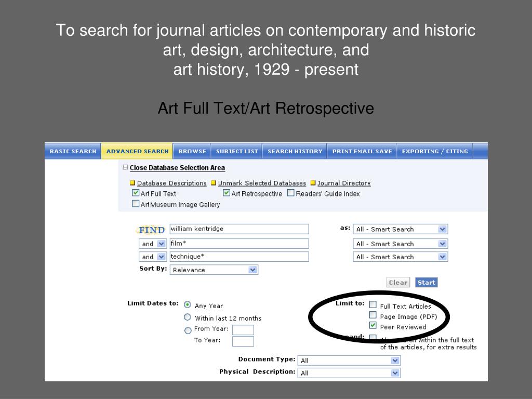Image resolution: width=532 pixels, height=399 pixels.
Task: View the Search History tab
Action: pyautogui.click(x=295, y=151)
